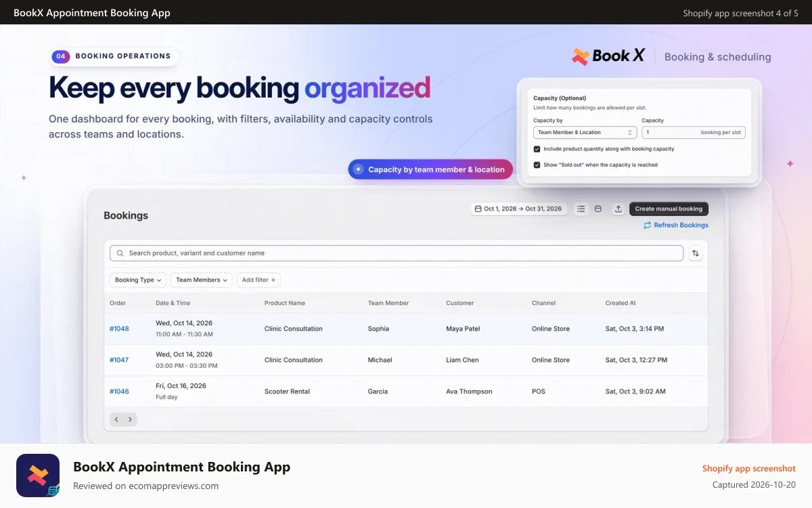Viewport: 812px width, 508px height.
Task: Click the Capacity by team member & location pill
Action: tap(430, 169)
